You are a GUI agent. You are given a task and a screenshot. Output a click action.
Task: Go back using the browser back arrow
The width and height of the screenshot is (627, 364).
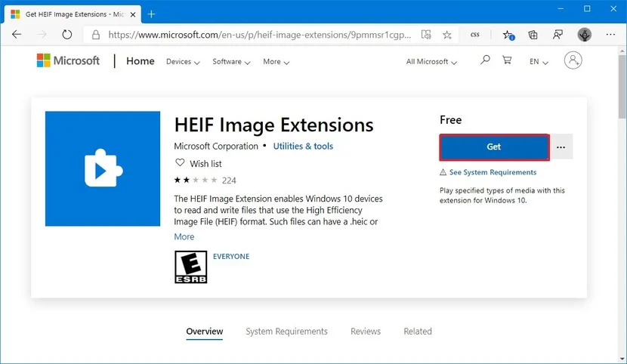17,35
